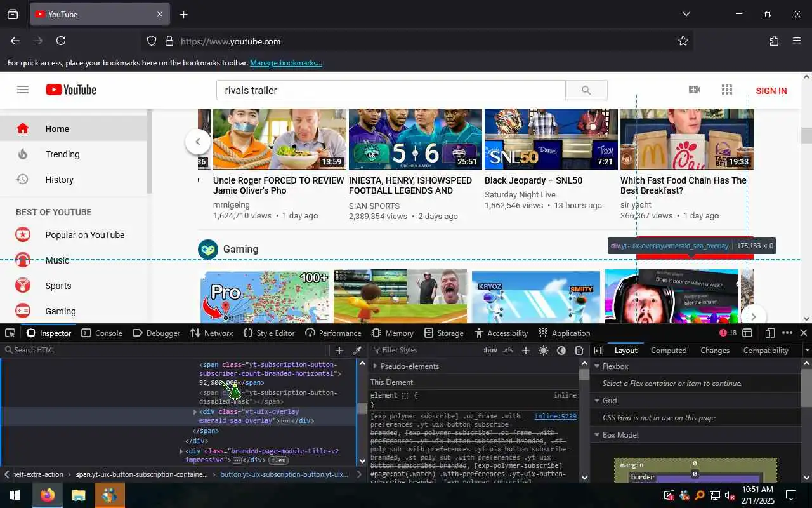Toggle print media simulation

coord(579,351)
